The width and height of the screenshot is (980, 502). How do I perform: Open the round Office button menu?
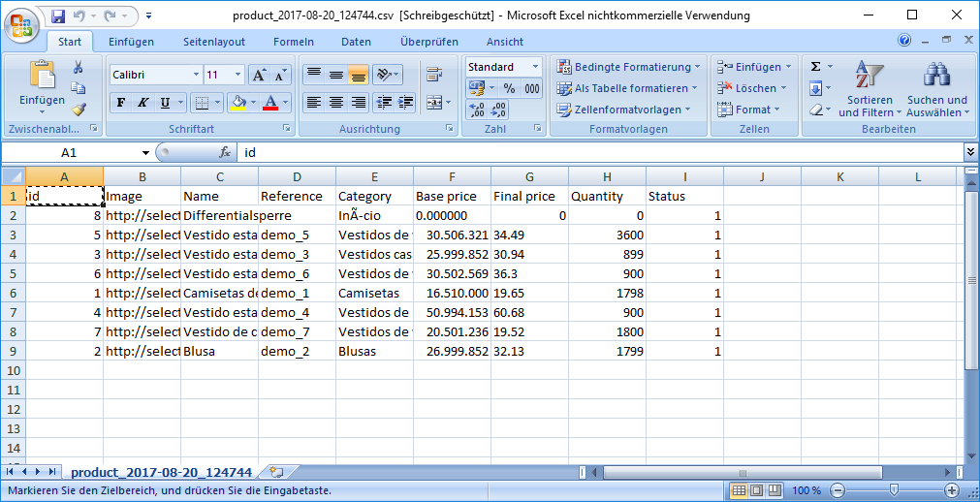coord(22,24)
